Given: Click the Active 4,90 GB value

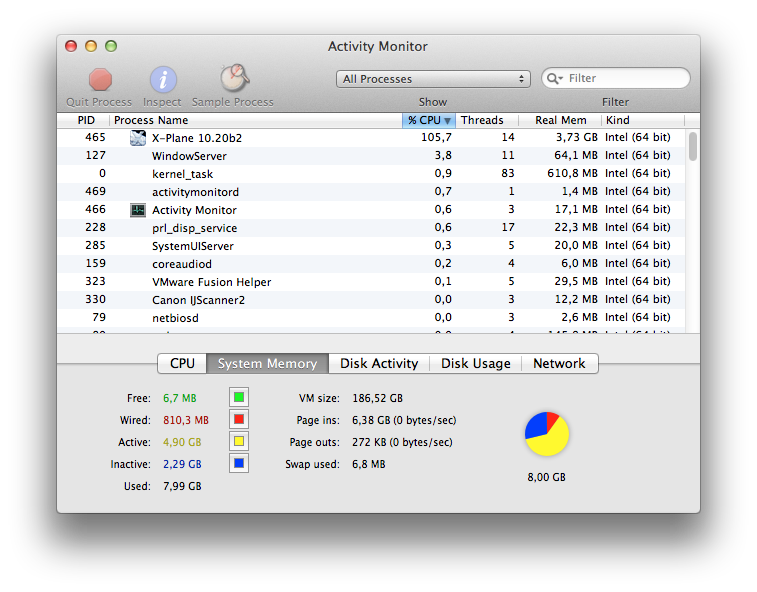Looking at the screenshot, I should (182, 442).
